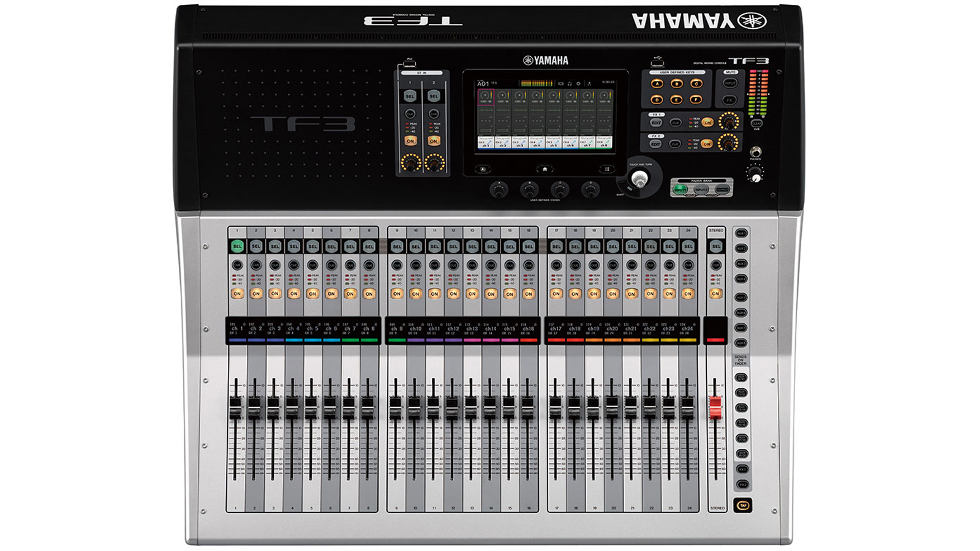Viewport: 980px width, 551px height.
Task: Click the channel 13 fader knob
Action: pyautogui.click(x=470, y=408)
